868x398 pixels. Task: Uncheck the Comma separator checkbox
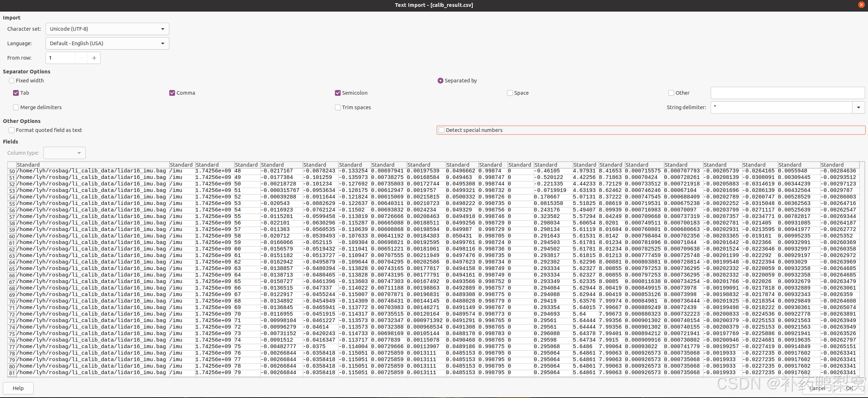click(x=172, y=93)
